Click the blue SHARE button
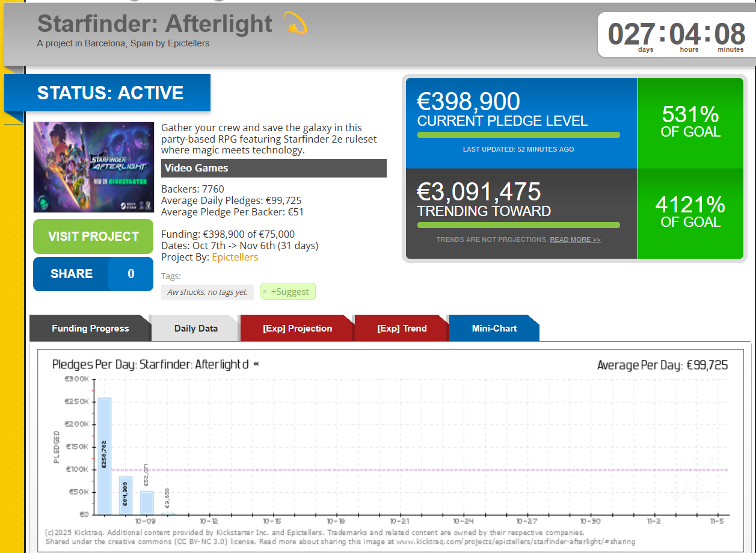Viewport: 756px width, 553px height. coord(72,274)
